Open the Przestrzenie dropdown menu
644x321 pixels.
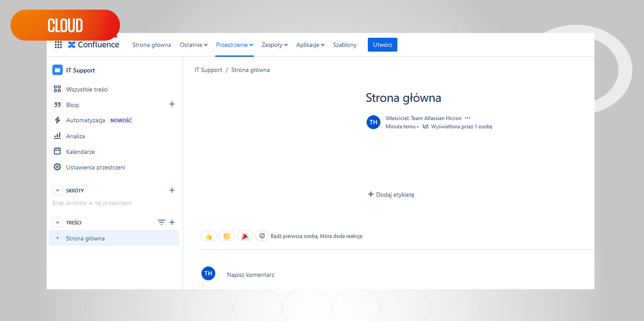(235, 45)
